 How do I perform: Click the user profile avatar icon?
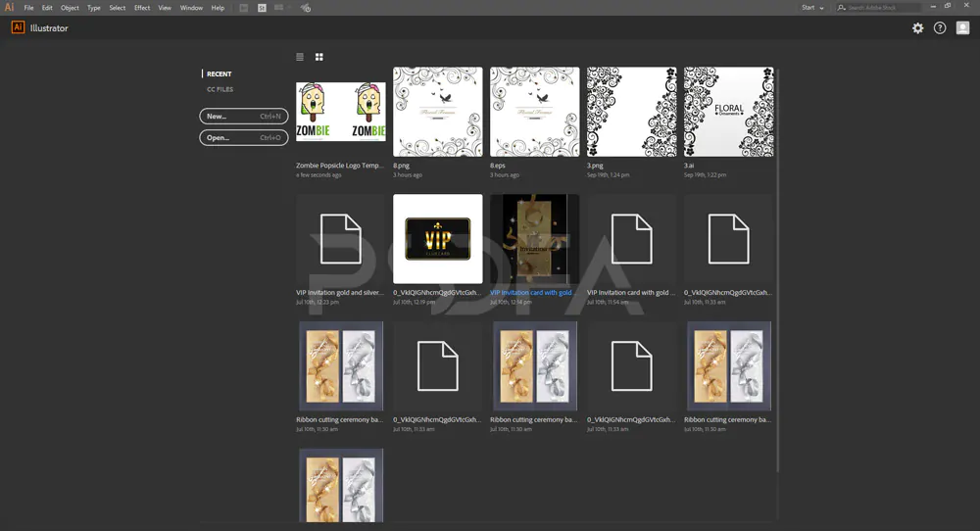tap(963, 28)
